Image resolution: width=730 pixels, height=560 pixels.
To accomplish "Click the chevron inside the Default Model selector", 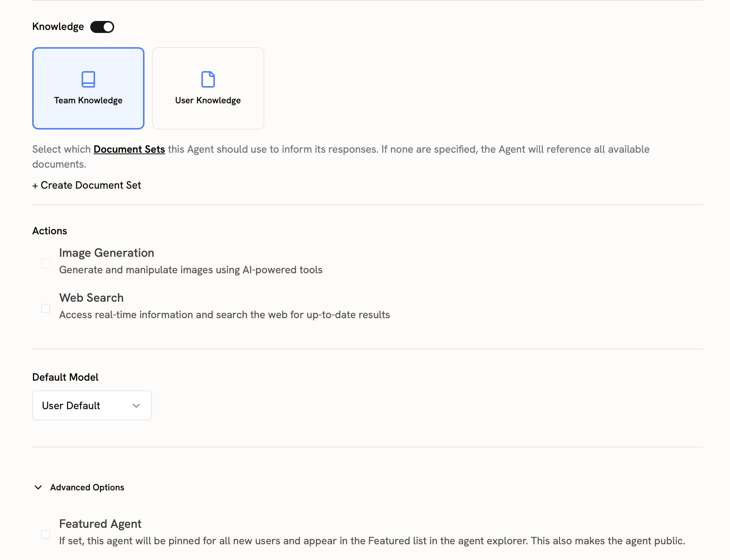I will pyautogui.click(x=136, y=405).
